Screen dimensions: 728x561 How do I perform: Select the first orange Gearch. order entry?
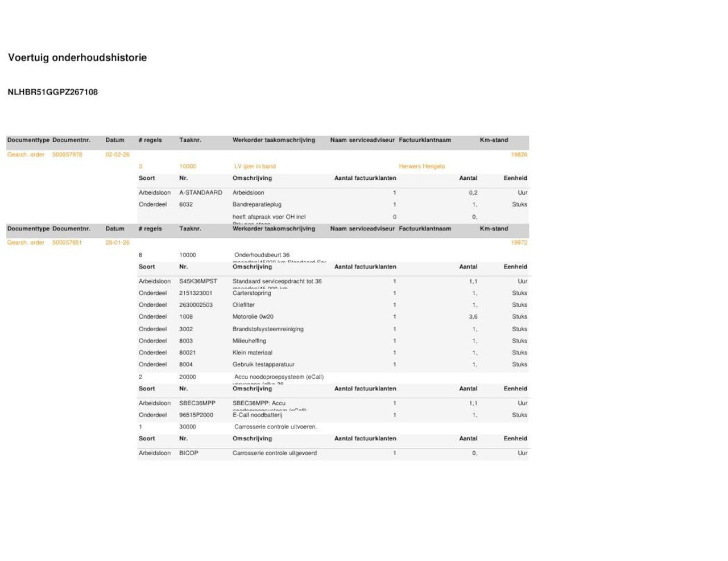point(26,155)
